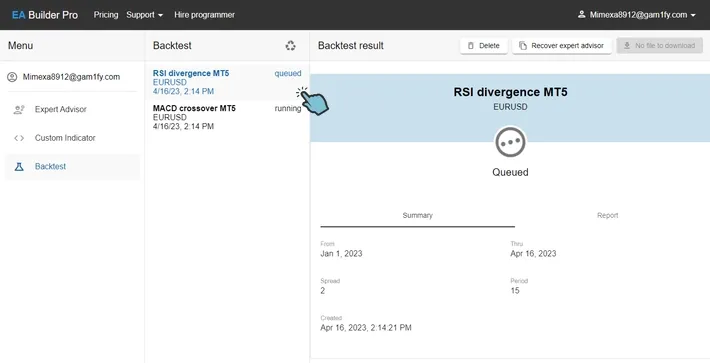Screen dimensions: 710x363
Task: Click the copy icon in Recover expert advisor
Action: pos(523,46)
